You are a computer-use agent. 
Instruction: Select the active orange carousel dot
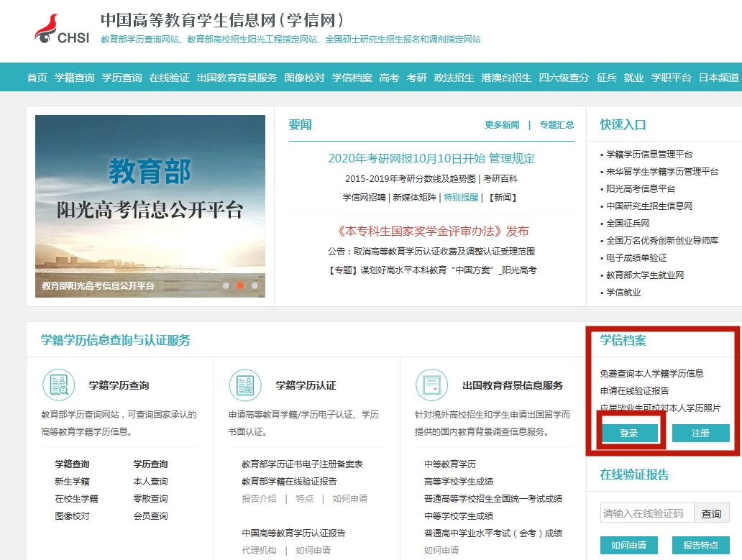(240, 285)
